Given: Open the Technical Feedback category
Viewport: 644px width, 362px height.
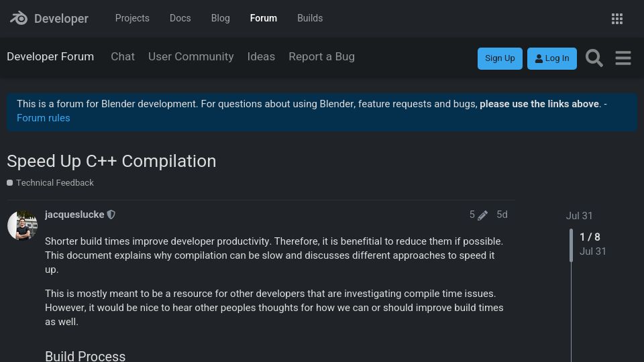Looking at the screenshot, I should [x=55, y=182].
